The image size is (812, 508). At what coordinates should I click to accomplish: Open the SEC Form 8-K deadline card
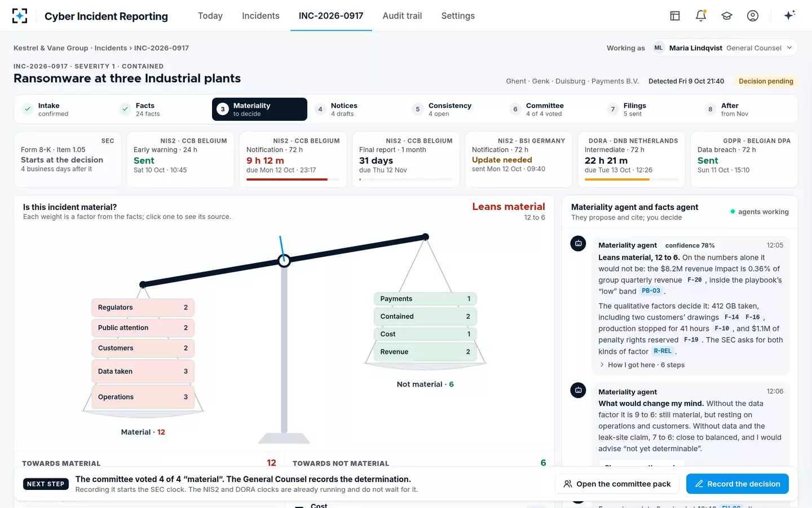click(68, 159)
